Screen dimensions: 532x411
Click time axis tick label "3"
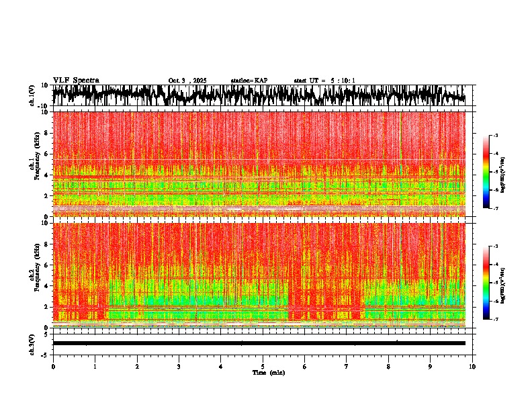coord(179,366)
